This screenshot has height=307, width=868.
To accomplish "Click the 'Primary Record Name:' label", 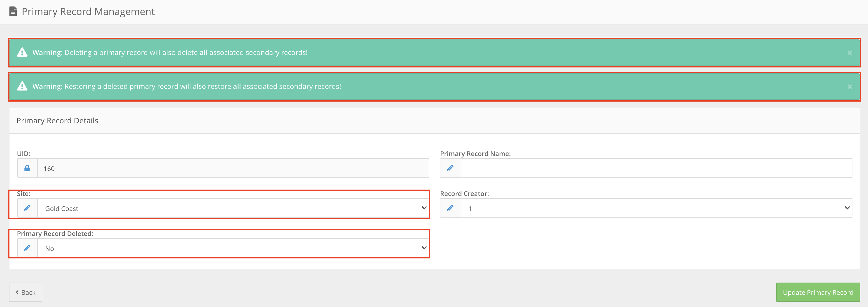I will pyautogui.click(x=475, y=154).
